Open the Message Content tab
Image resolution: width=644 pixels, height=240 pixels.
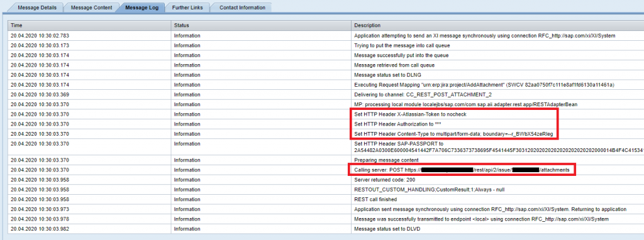click(x=92, y=8)
